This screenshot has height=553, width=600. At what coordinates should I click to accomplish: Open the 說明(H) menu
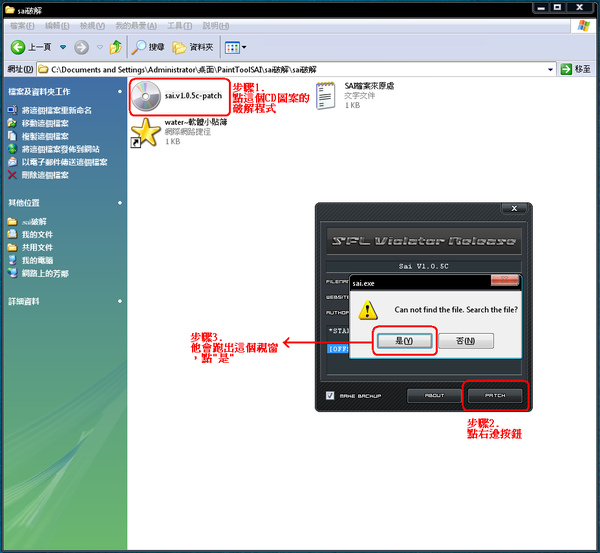[216, 26]
